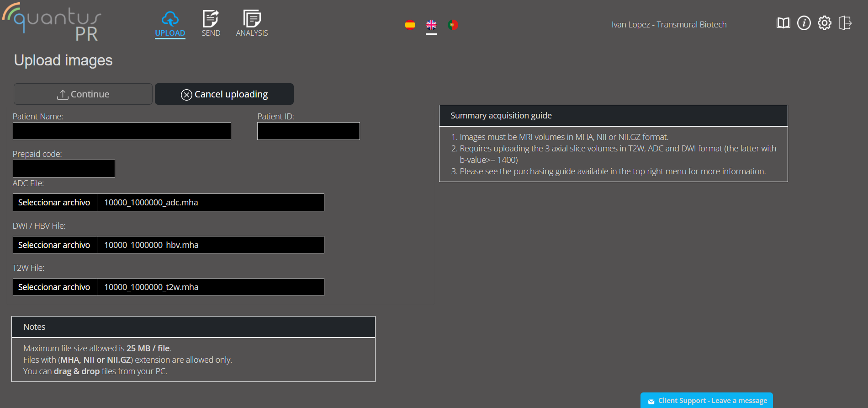Switch language to Portuguese flag
Image resolution: width=868 pixels, height=408 pixels.
[x=453, y=25]
